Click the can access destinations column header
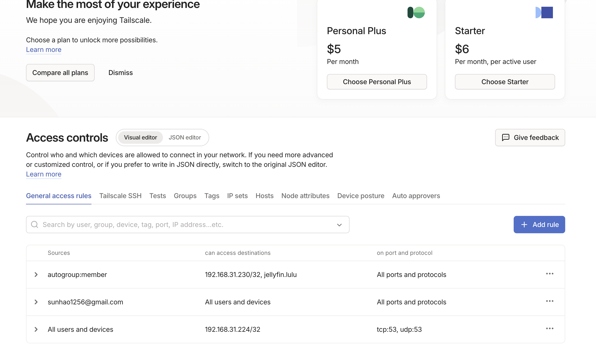596x364 pixels. [238, 253]
